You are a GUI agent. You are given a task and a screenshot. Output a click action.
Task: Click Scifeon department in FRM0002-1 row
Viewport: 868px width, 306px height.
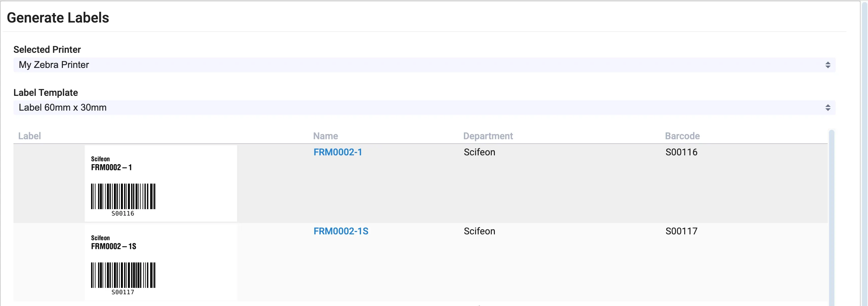tap(479, 152)
